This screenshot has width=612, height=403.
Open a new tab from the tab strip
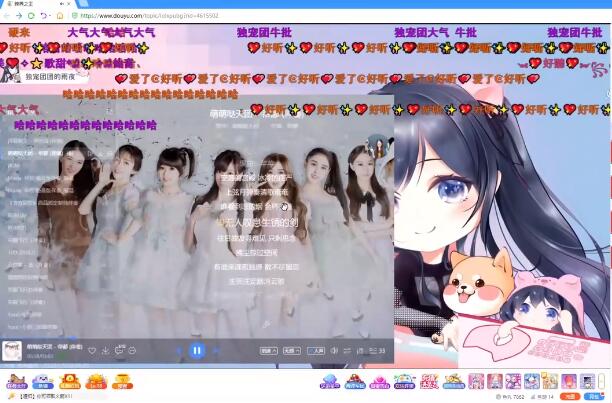[x=83, y=4]
